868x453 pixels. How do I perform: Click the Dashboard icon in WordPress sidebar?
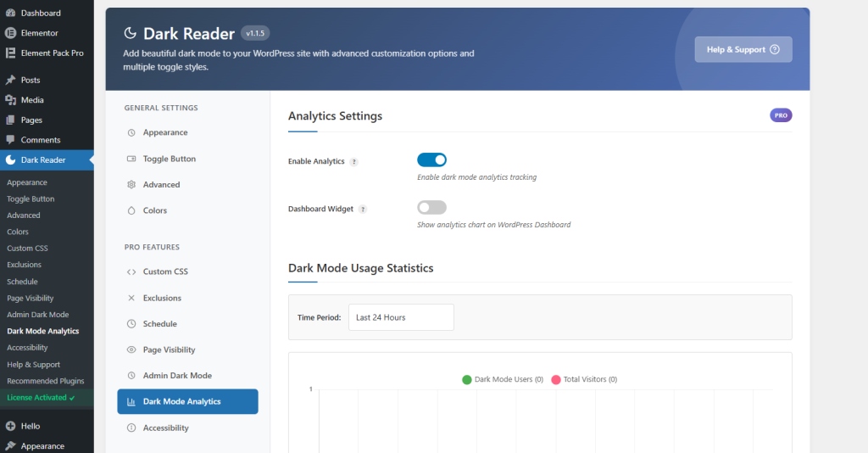click(10, 13)
